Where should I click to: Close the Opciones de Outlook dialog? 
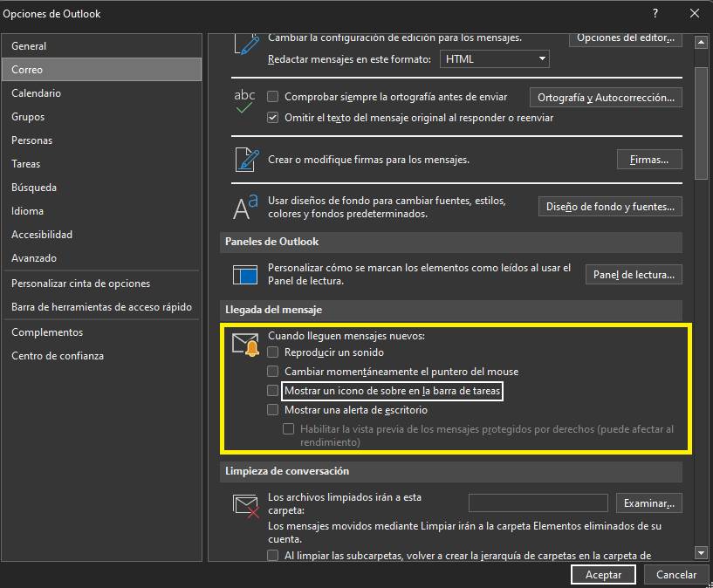pyautogui.click(x=695, y=13)
